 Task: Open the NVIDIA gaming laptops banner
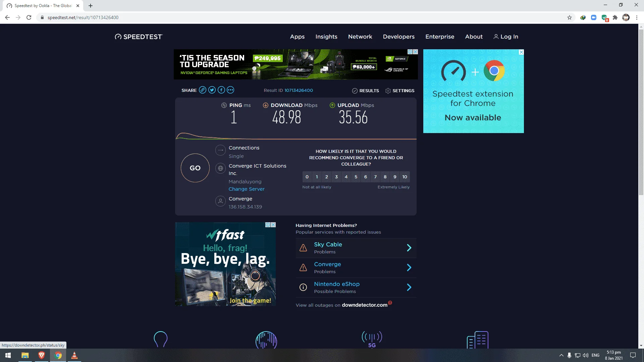[x=296, y=64]
